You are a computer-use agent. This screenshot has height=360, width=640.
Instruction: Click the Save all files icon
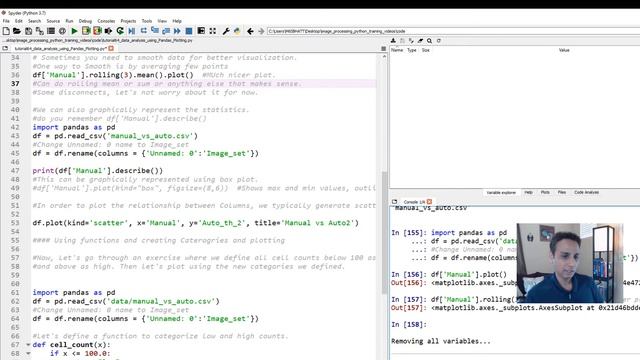point(40,31)
